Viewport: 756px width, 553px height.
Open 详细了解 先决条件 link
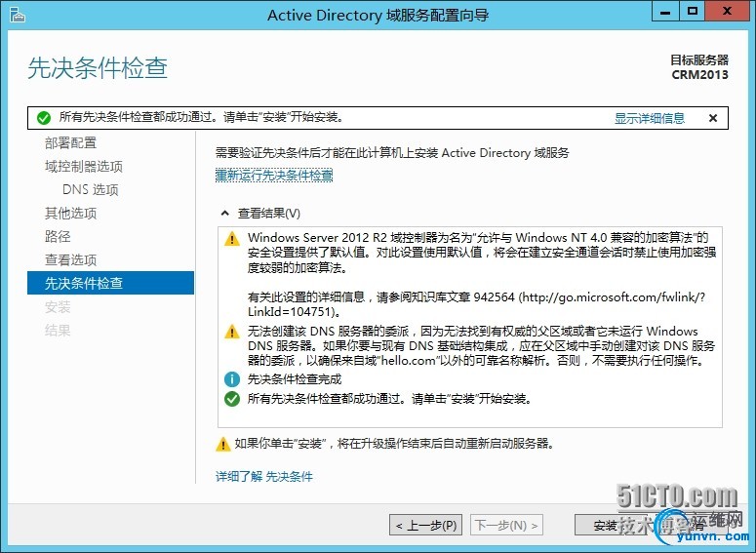(263, 477)
